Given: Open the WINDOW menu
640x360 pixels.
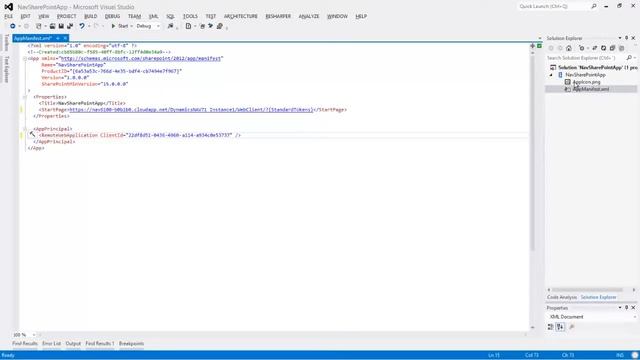Looking at the screenshot, I should (x=337, y=16).
